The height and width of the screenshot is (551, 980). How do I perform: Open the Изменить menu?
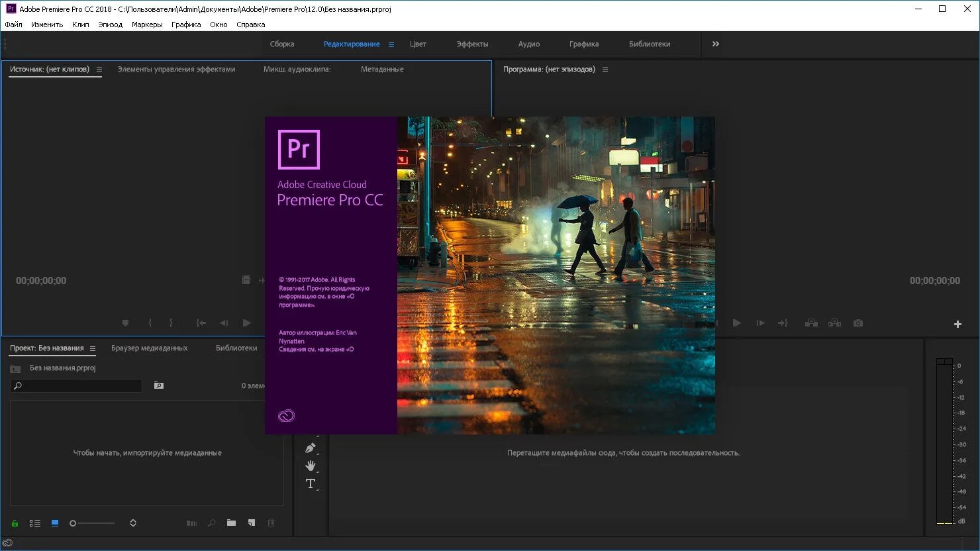47,25
